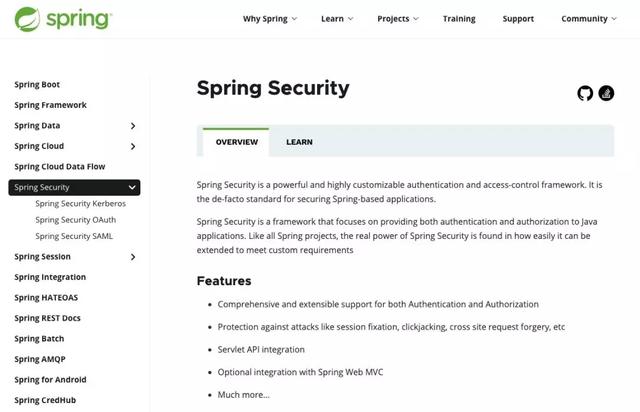Image resolution: width=640 pixels, height=412 pixels.
Task: Expand the Spring Cloud submenu arrow
Action: click(x=133, y=147)
